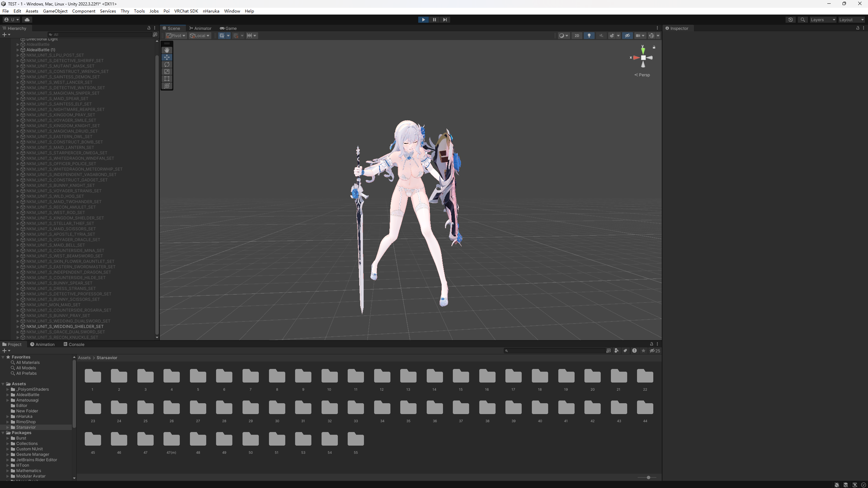Open the draw mode shading dropdown

tap(564, 36)
